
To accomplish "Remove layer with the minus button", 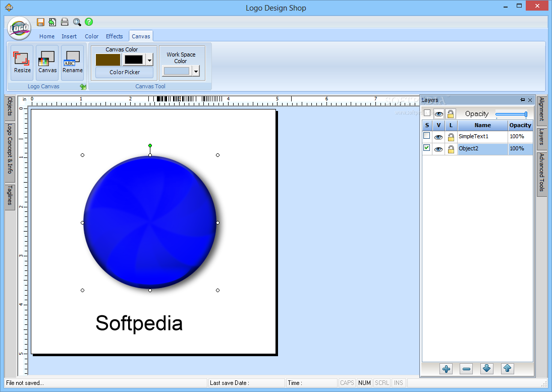I will 466,369.
